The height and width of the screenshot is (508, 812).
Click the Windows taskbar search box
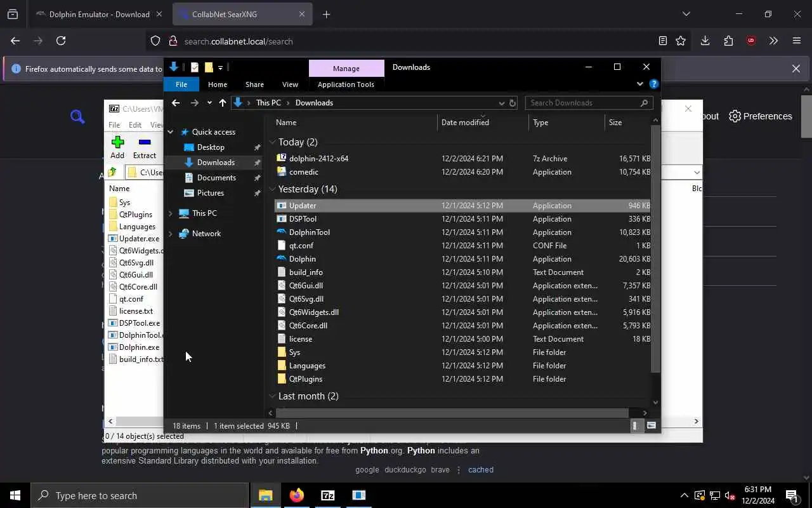tap(140, 495)
